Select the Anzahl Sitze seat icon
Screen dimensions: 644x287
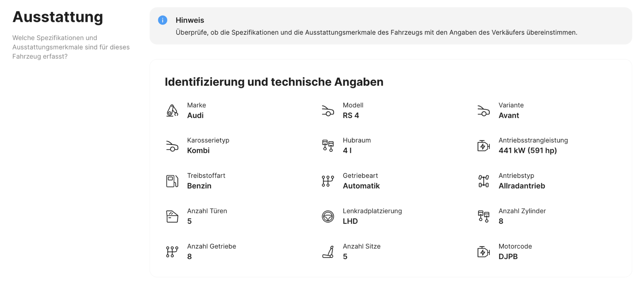328,252
